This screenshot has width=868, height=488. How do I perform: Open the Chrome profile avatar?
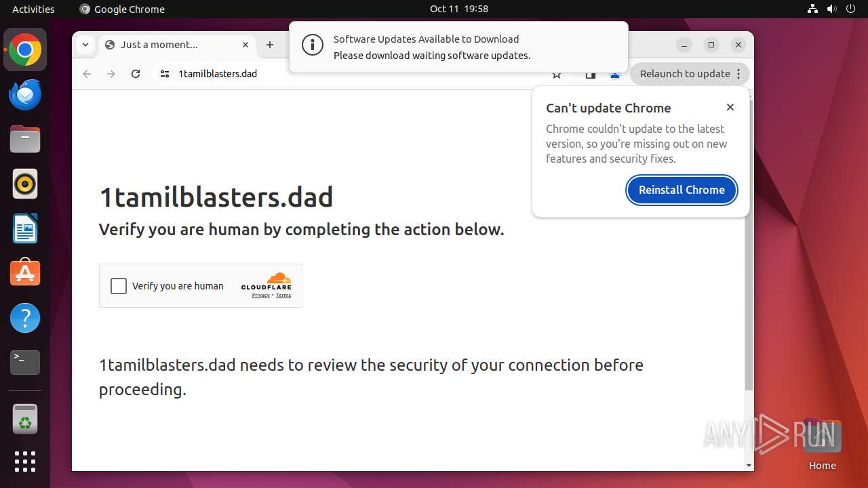point(615,75)
